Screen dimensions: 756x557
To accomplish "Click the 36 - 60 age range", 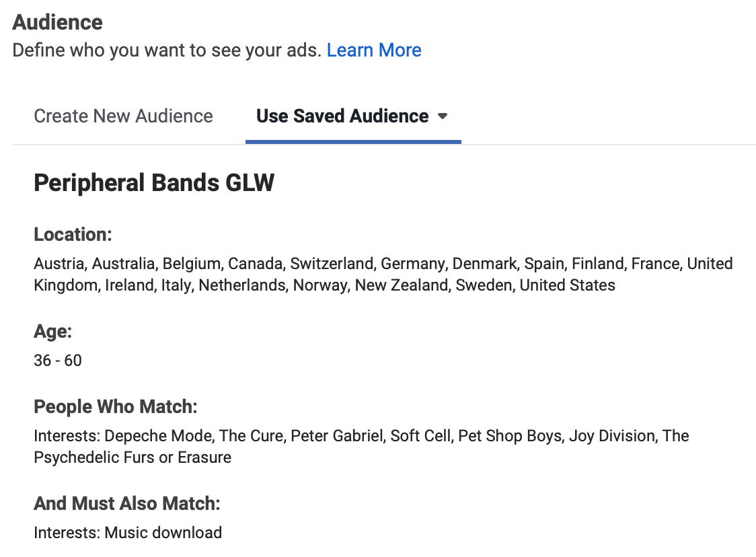I will (x=58, y=361).
